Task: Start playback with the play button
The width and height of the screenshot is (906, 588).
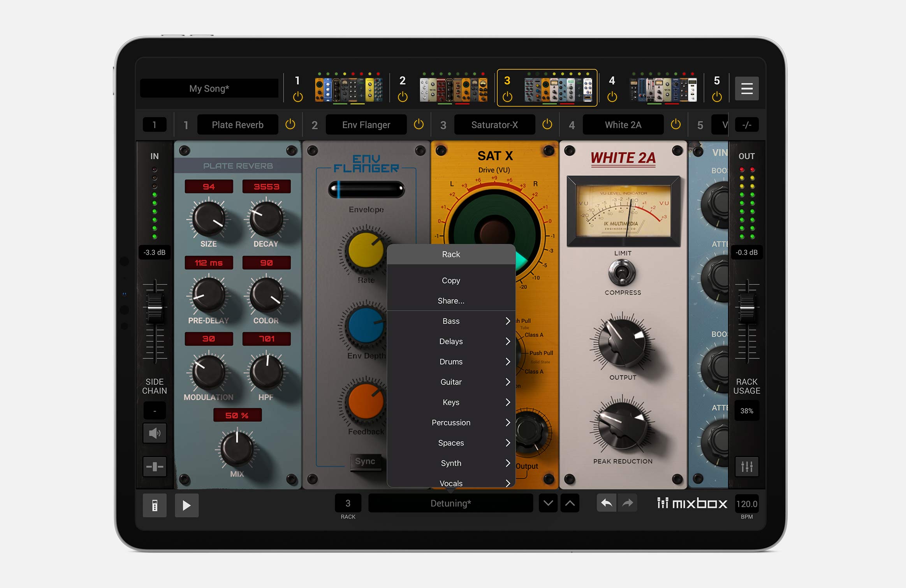Action: [186, 505]
